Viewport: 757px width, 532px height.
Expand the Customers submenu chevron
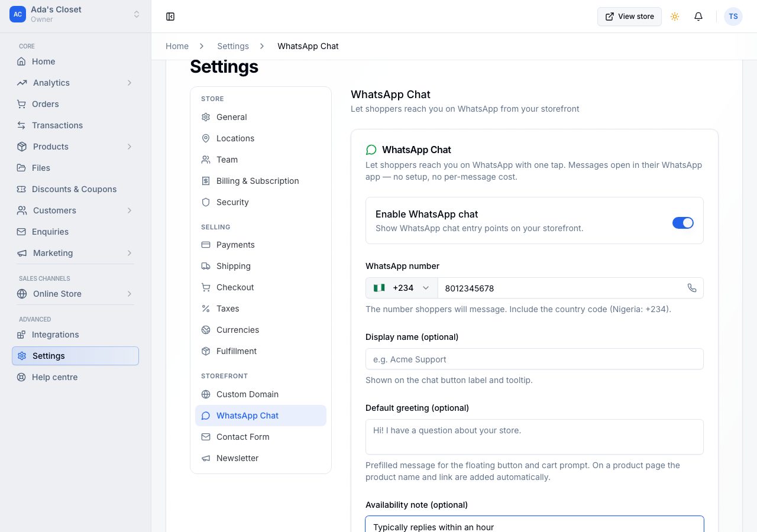[x=130, y=210]
